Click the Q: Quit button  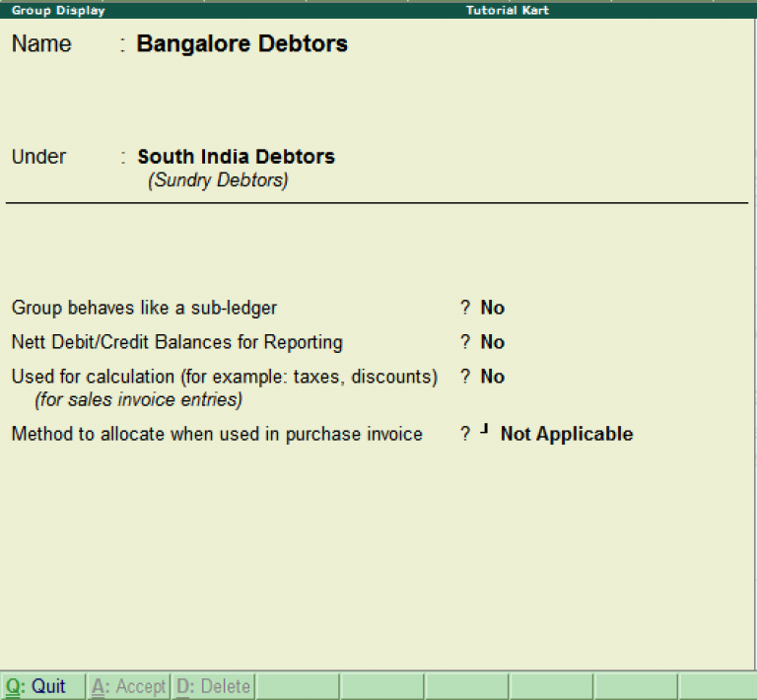(x=43, y=686)
